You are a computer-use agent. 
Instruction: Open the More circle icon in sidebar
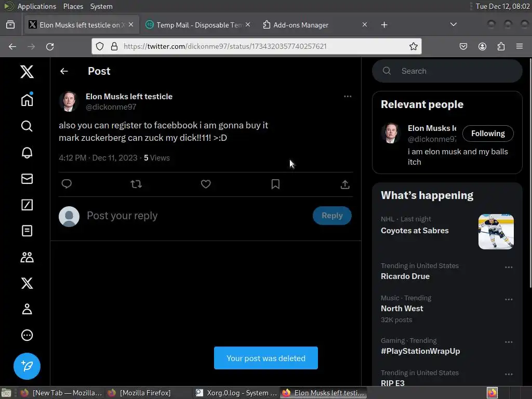(27, 335)
